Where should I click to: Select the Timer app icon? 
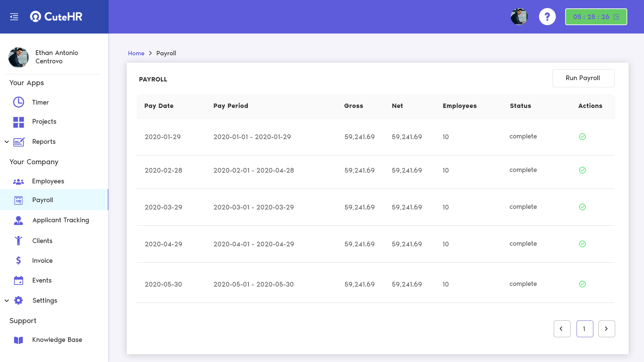tap(18, 102)
